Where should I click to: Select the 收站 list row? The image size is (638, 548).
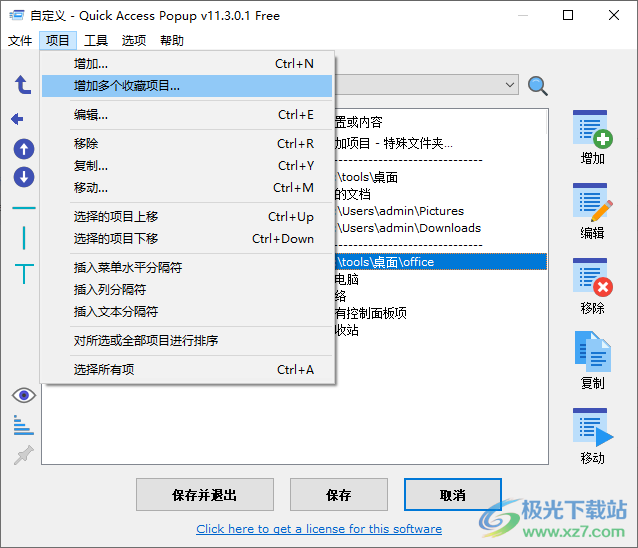pos(441,330)
